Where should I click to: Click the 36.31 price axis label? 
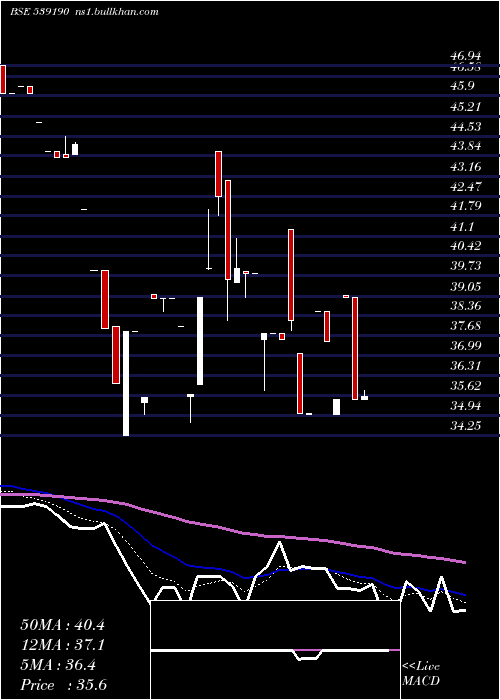point(466,366)
